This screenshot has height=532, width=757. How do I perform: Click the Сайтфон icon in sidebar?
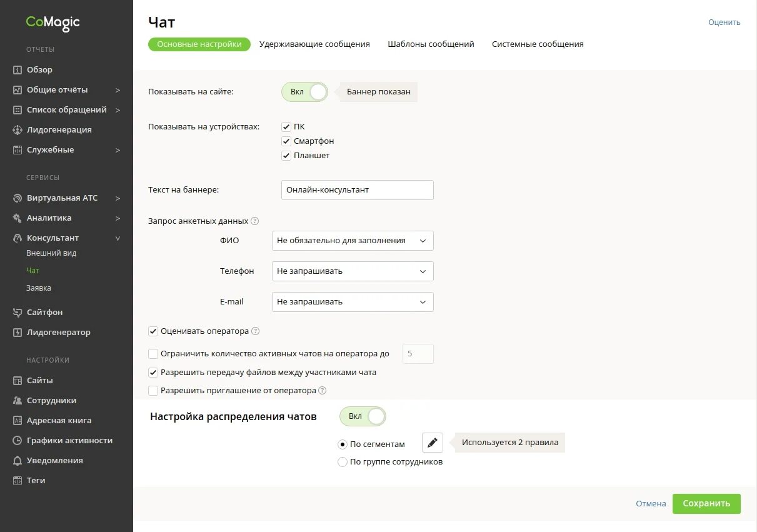tap(18, 313)
